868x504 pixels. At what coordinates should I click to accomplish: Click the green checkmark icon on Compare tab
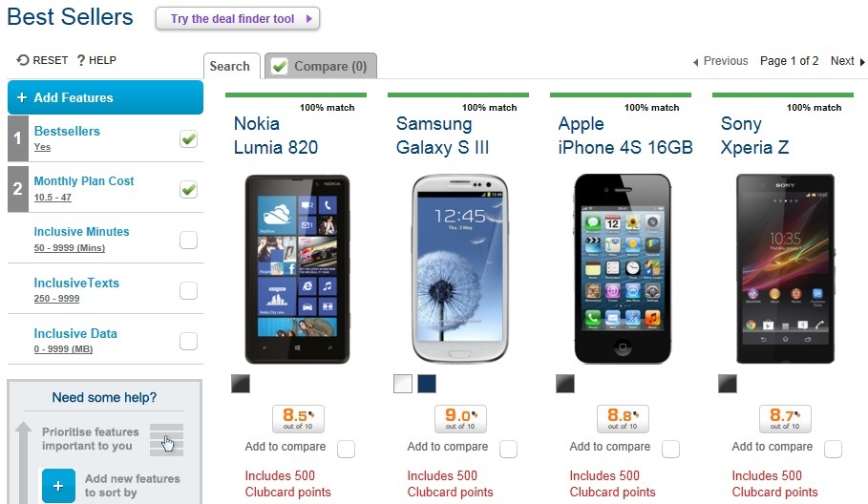(279, 67)
